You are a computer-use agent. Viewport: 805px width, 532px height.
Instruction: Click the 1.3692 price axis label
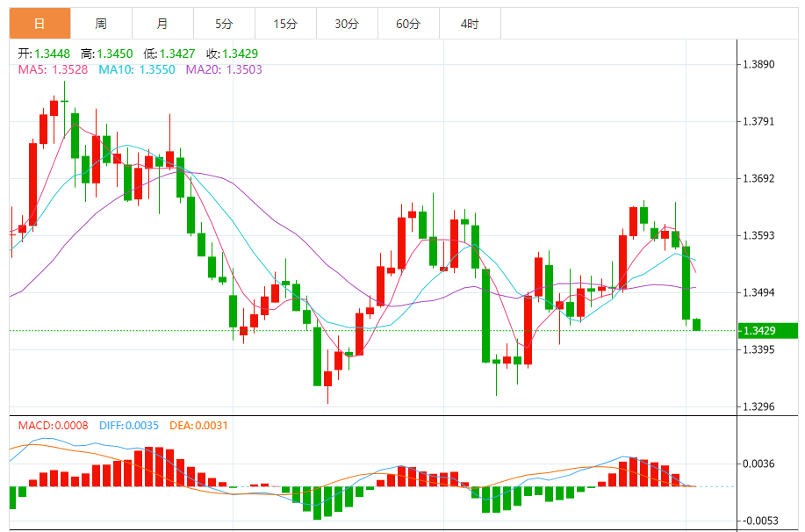[758, 178]
